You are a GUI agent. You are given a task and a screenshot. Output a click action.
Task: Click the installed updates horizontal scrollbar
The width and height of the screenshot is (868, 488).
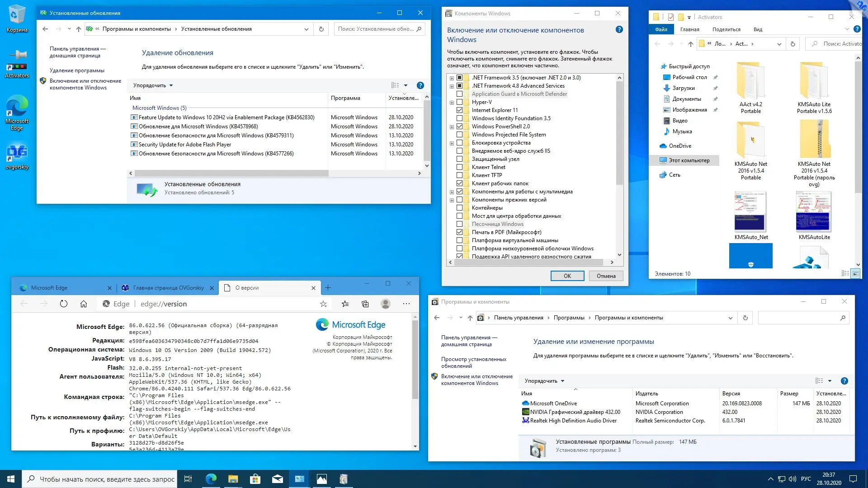tap(231, 174)
